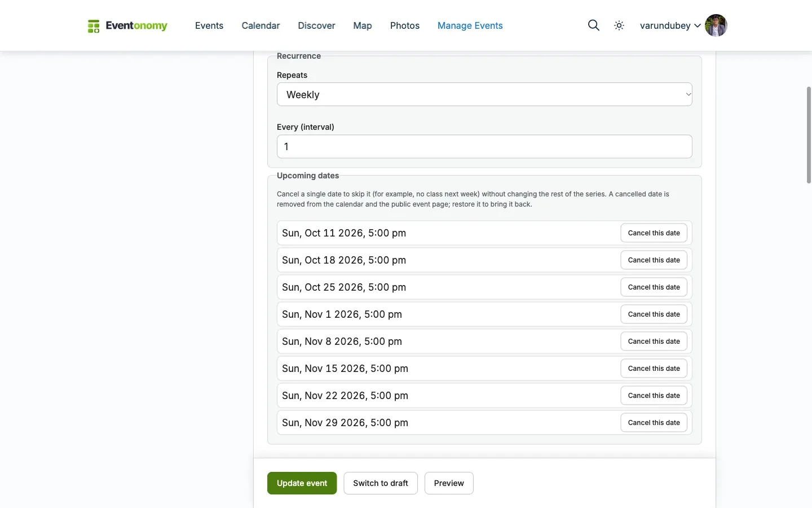This screenshot has width=812, height=508.
Task: Click the Eventonomy logo icon
Action: pos(94,26)
